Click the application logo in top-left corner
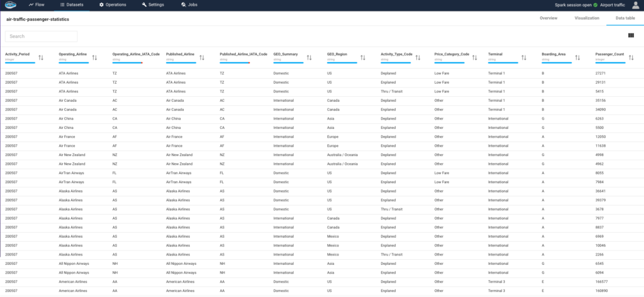 click(10, 5)
